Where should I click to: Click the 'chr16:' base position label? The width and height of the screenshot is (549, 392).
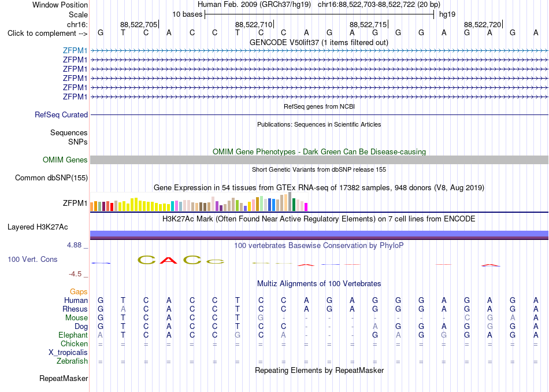pos(77,24)
